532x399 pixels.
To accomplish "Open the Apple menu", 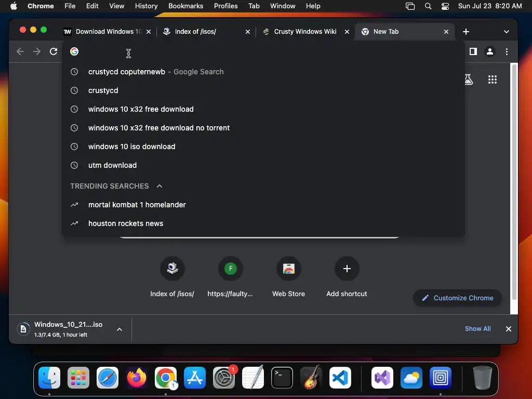I will click(x=14, y=6).
